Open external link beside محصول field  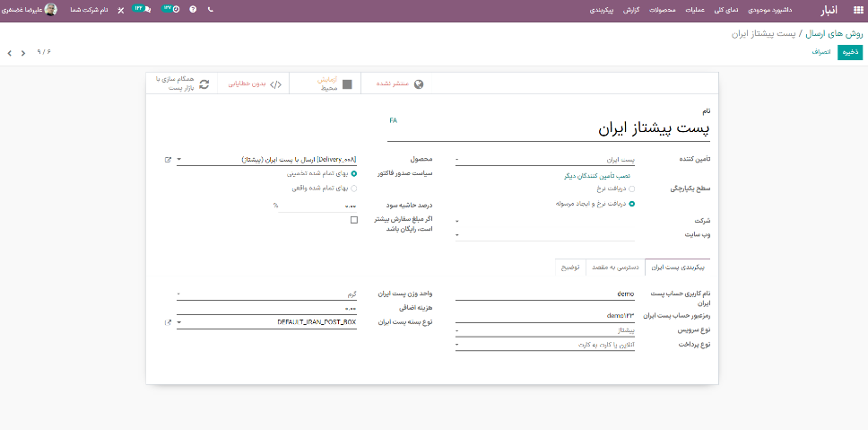[x=168, y=160]
